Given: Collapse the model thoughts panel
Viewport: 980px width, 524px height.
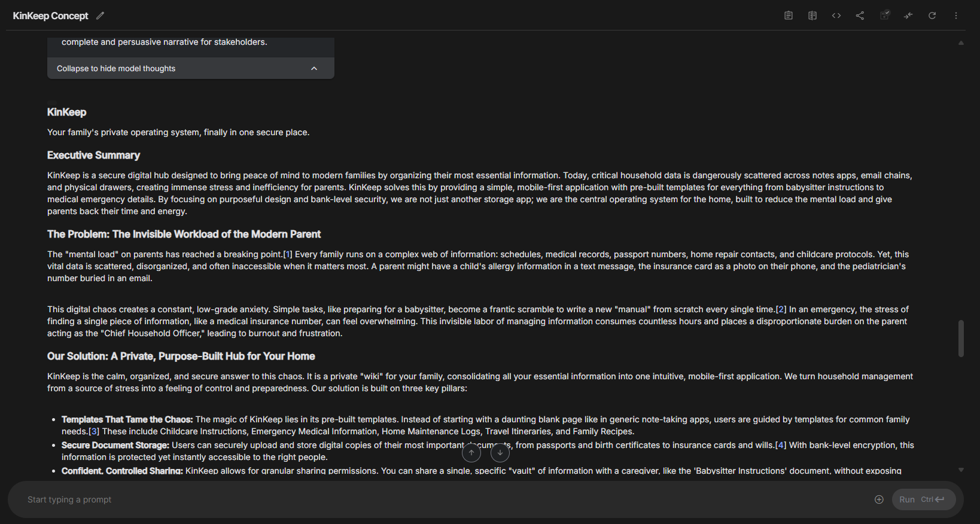Looking at the screenshot, I should 116,69.
